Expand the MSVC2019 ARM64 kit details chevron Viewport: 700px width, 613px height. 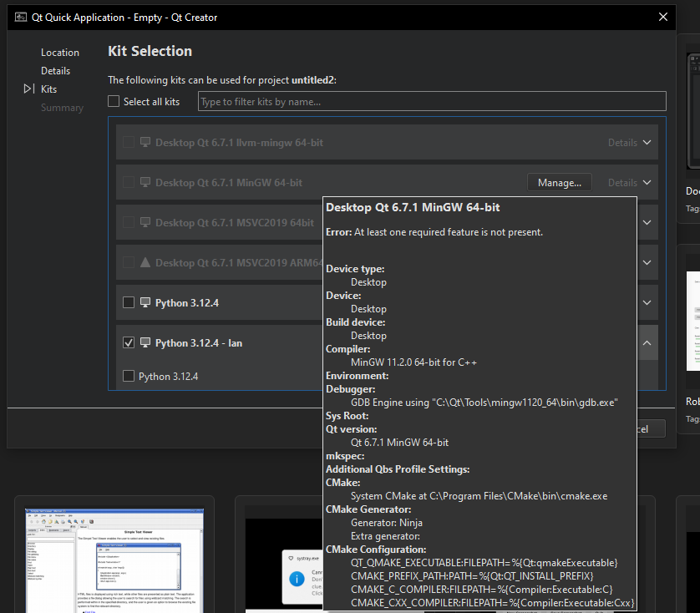pyautogui.click(x=647, y=262)
